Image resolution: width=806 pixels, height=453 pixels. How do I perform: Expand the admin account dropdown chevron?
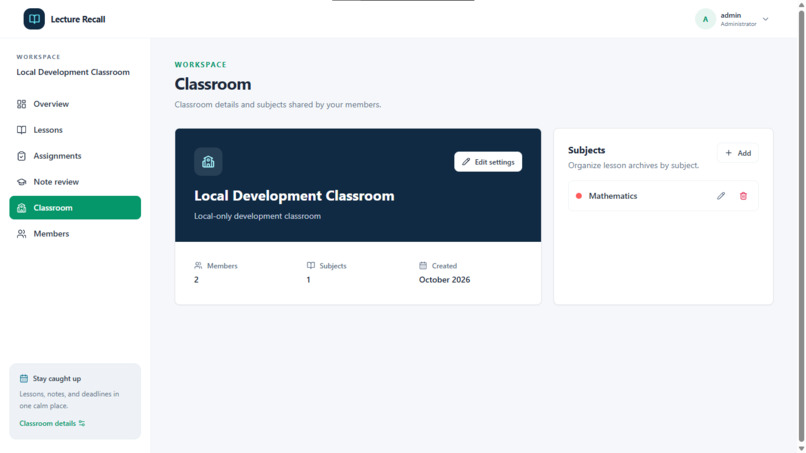pyautogui.click(x=765, y=19)
